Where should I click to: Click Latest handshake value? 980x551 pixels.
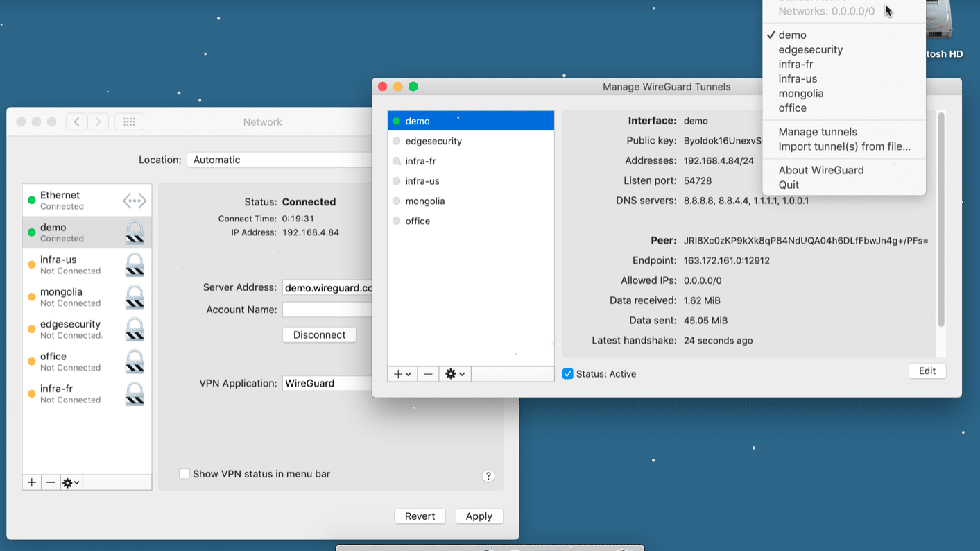(719, 341)
